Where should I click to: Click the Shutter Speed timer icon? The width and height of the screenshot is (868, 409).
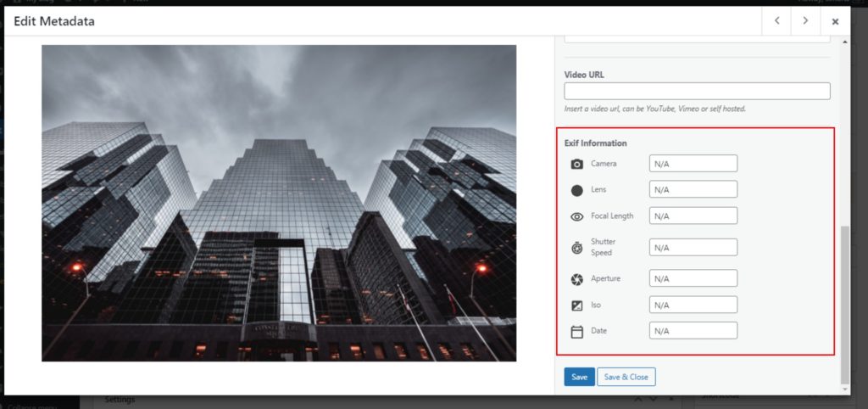coord(577,248)
